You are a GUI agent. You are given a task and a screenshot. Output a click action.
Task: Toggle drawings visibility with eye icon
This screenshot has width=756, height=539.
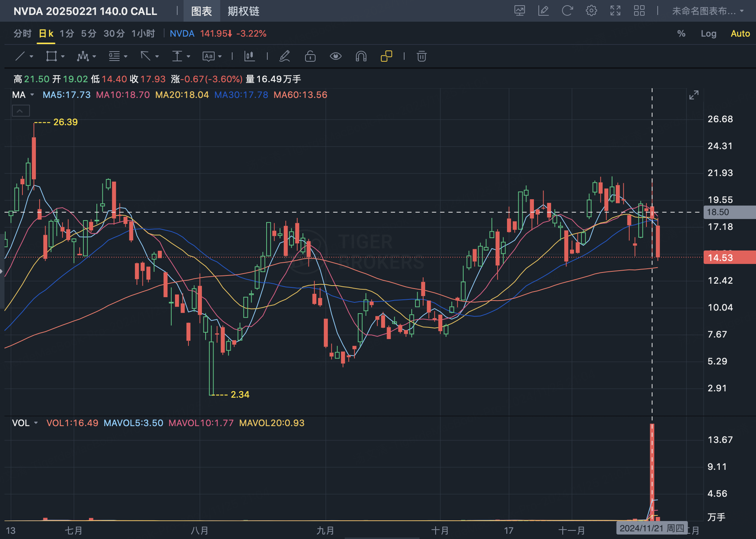335,56
